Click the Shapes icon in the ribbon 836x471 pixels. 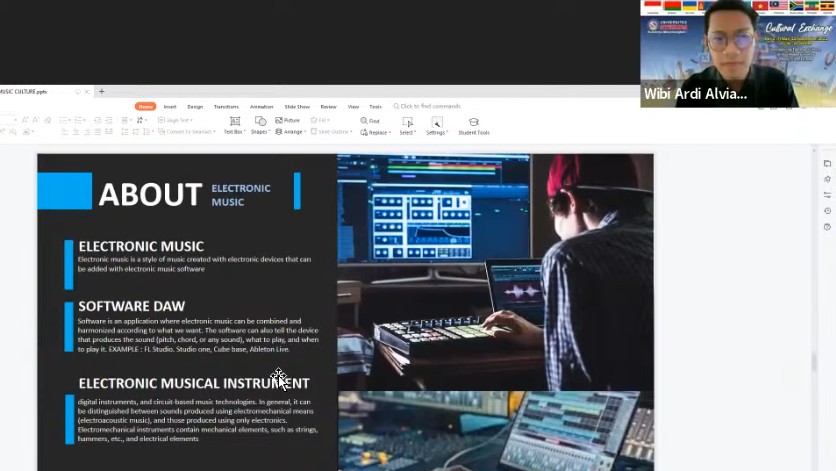(260, 122)
